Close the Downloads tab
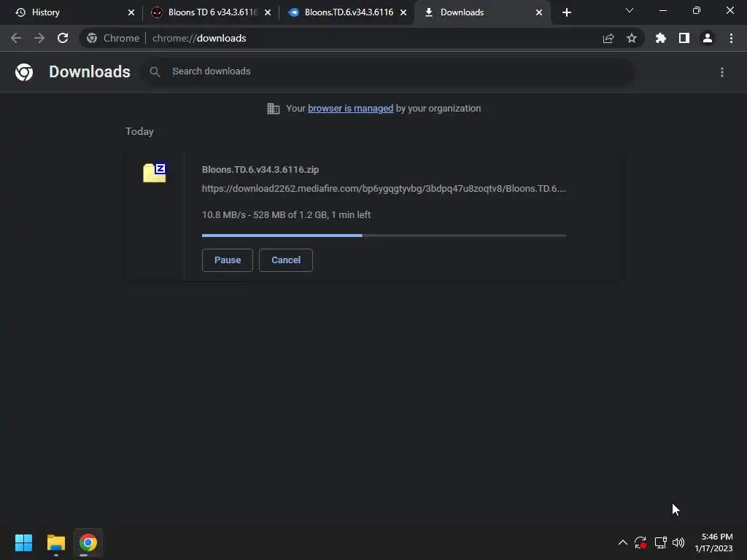Image resolution: width=747 pixels, height=560 pixels. click(539, 12)
